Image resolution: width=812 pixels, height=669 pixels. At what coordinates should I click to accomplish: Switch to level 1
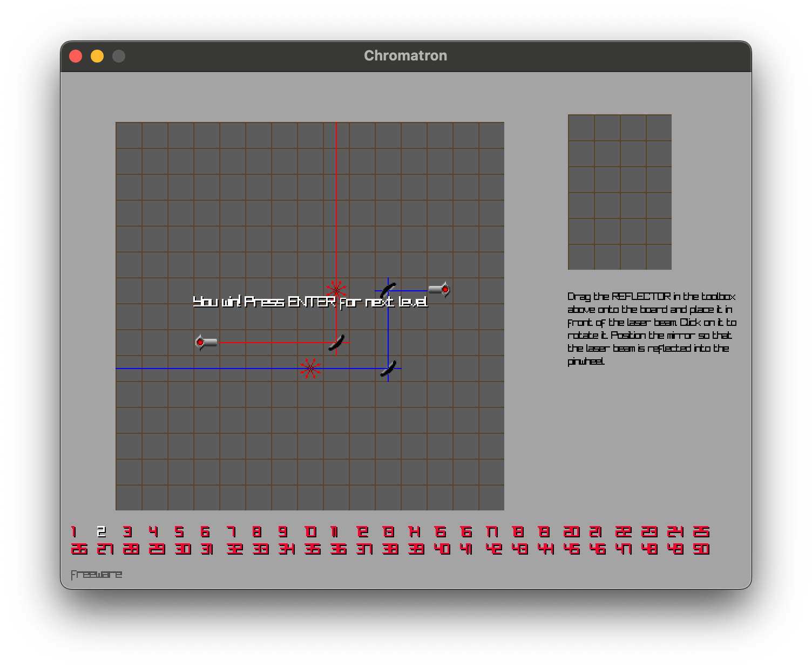74,531
